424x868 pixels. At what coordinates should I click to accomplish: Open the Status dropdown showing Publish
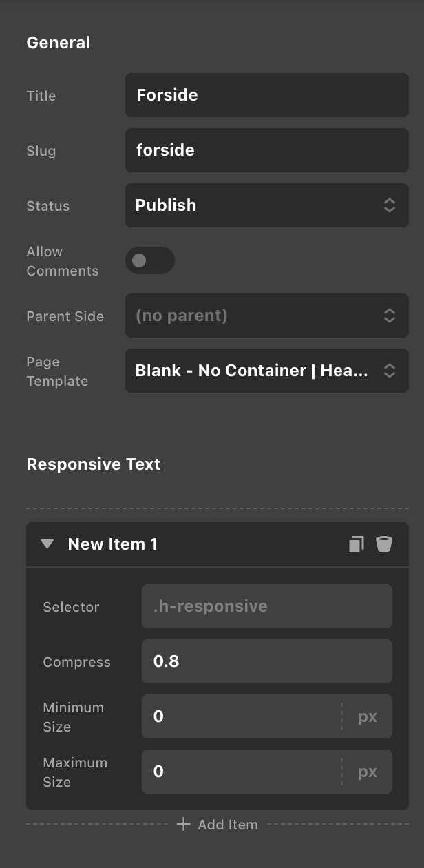(x=267, y=205)
